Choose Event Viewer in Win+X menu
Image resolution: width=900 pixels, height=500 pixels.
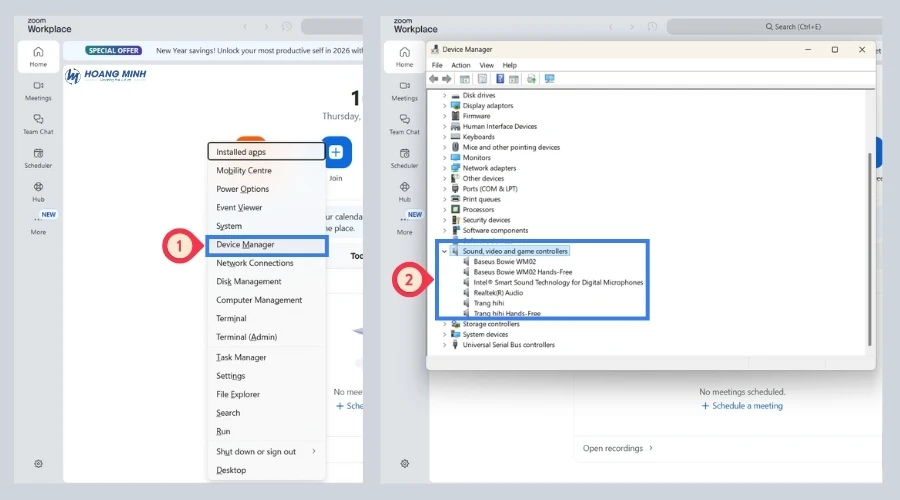[266, 208]
